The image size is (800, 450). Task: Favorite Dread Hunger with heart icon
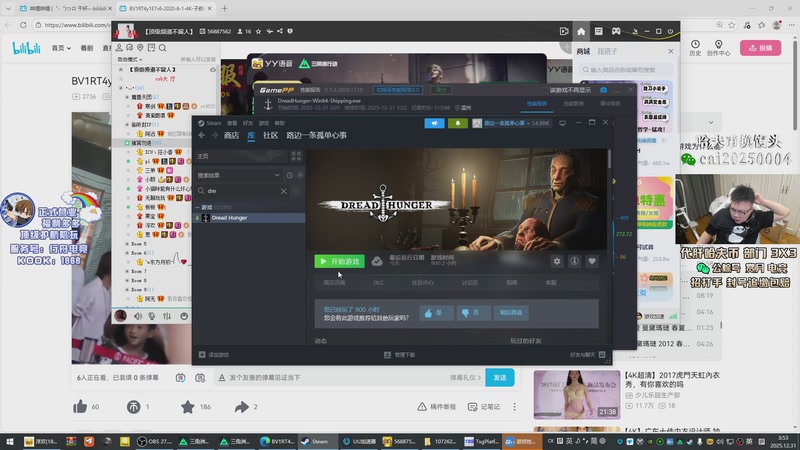coord(592,261)
